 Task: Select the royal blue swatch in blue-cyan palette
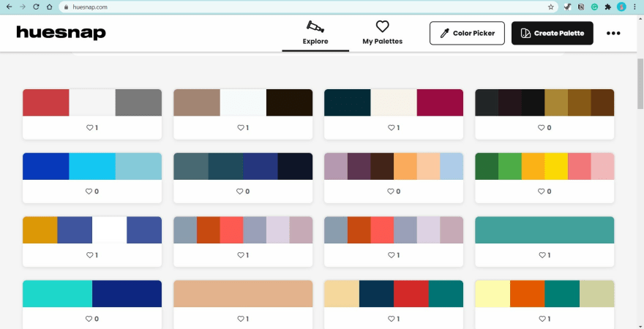pos(45,166)
